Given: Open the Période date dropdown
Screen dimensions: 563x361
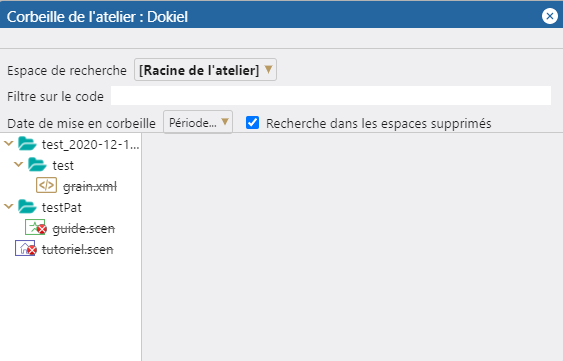Looking at the screenshot, I should click(198, 122).
